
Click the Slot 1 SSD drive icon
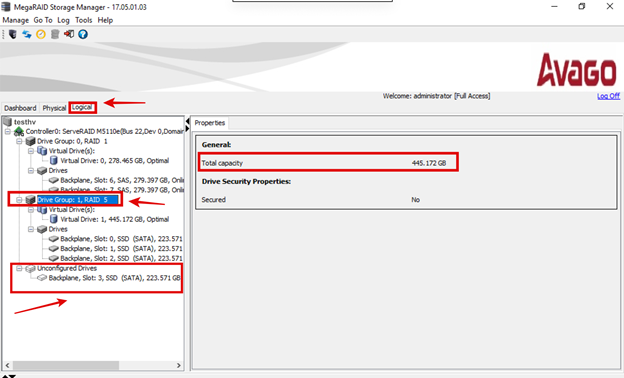54,249
